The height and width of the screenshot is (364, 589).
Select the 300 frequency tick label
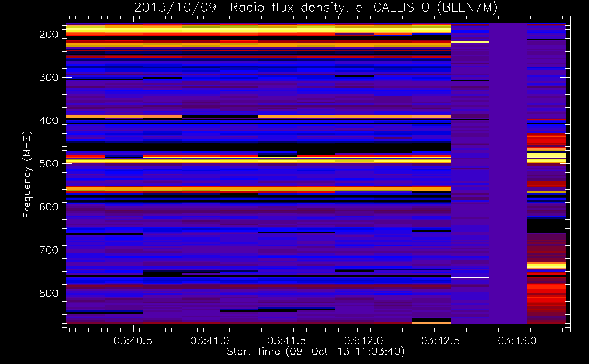pos(49,78)
